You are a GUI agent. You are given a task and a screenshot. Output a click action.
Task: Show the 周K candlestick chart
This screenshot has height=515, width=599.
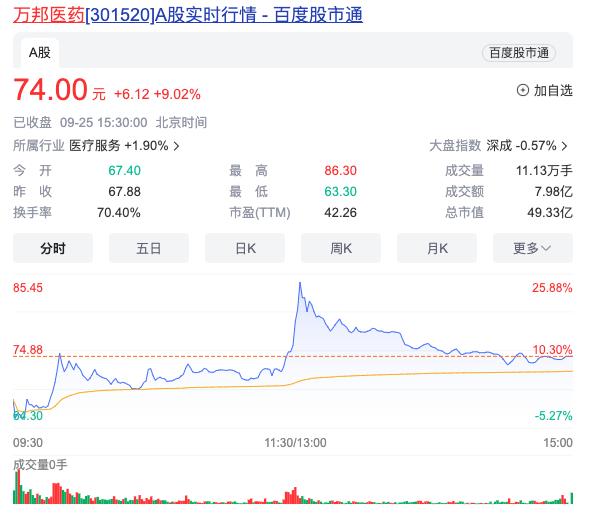[x=341, y=248]
